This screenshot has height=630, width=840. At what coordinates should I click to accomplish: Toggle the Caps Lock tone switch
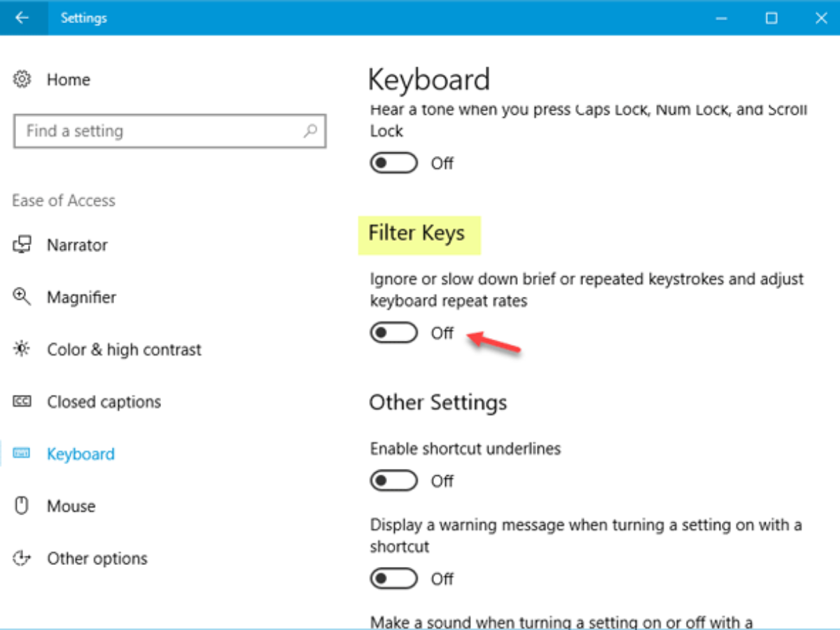coord(393,163)
